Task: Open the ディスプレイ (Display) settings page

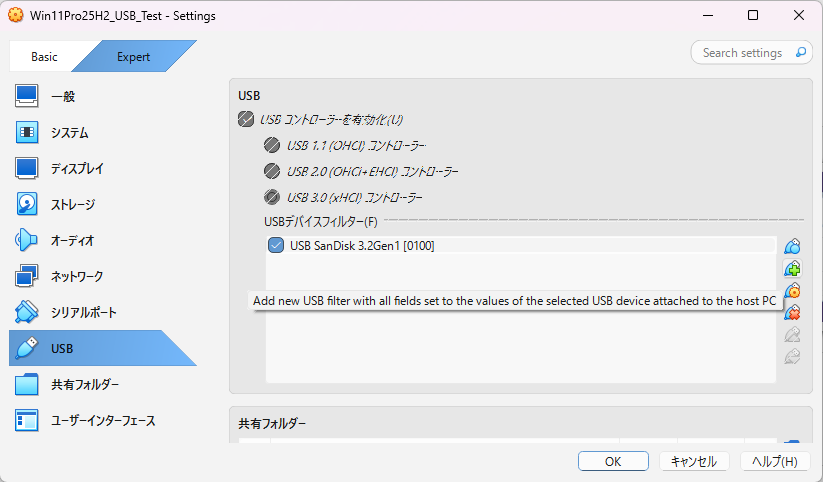Action: pyautogui.click(x=76, y=168)
